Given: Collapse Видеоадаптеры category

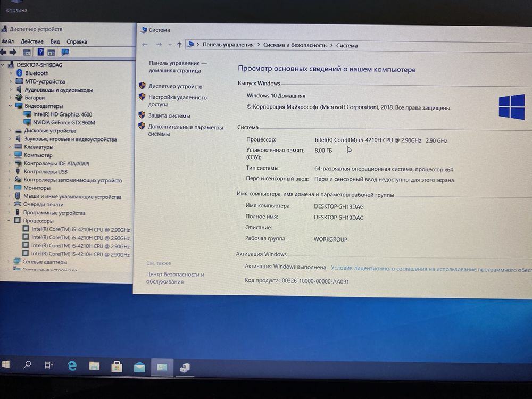Looking at the screenshot, I should point(10,106).
